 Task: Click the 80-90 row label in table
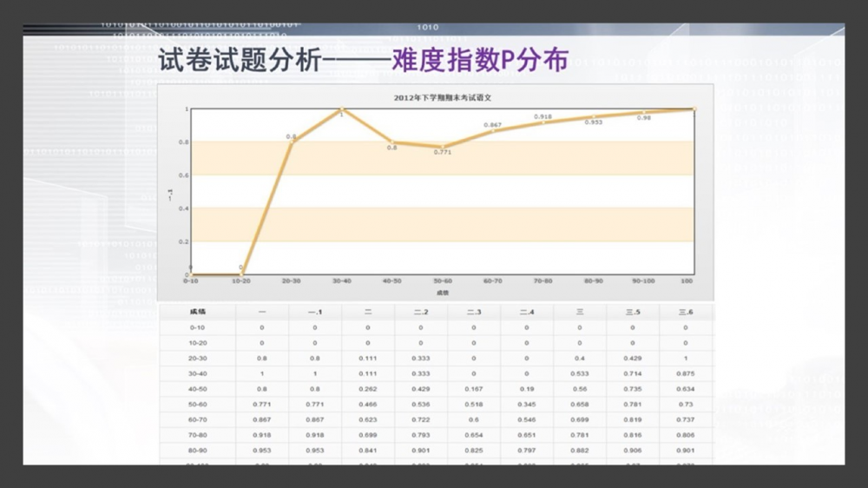click(x=197, y=450)
